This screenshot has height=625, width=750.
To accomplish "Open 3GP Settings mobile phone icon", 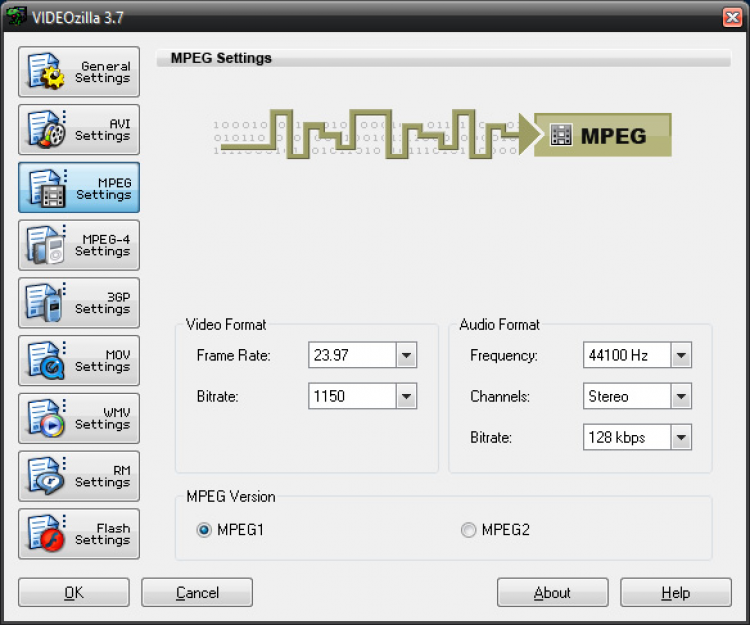I will [44, 303].
